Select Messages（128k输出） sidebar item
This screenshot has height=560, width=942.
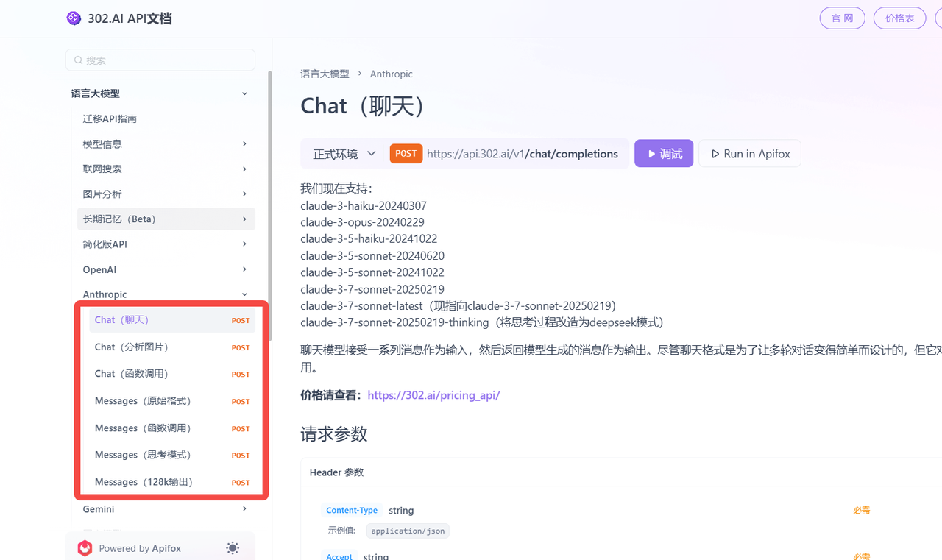point(172,482)
